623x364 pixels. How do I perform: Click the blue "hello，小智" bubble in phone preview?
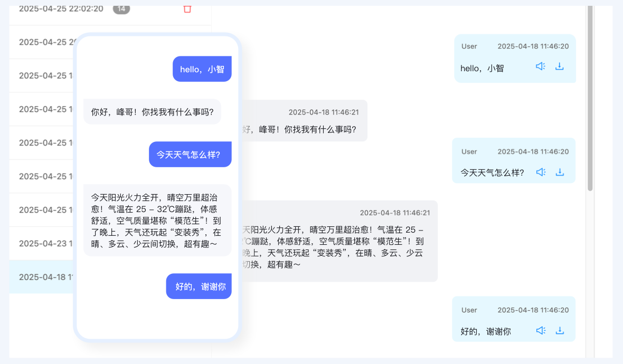click(202, 69)
